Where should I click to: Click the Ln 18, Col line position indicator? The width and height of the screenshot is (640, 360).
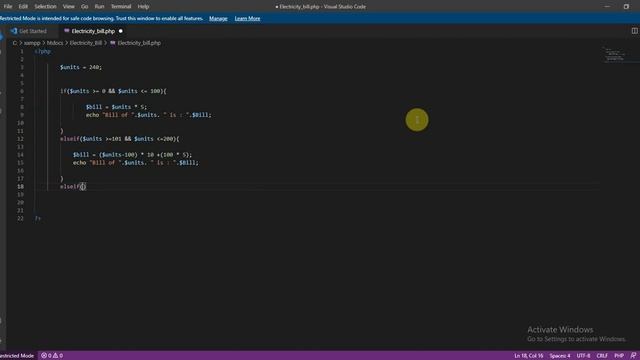(529, 356)
